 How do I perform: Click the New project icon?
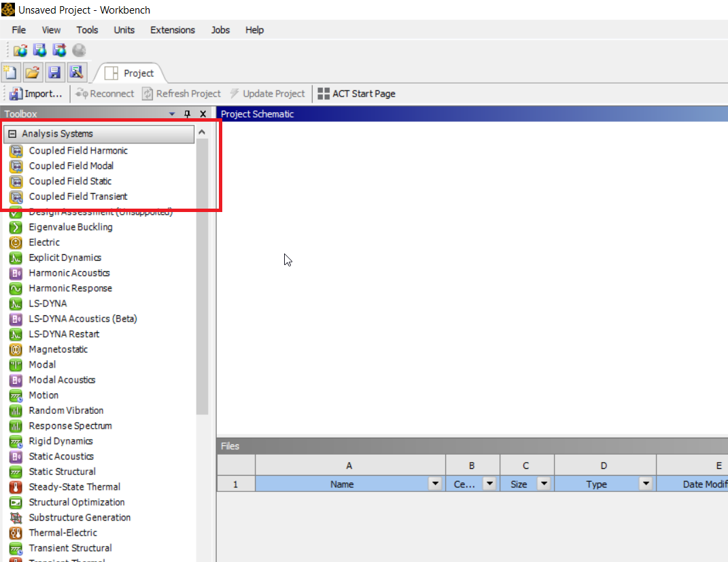10,73
